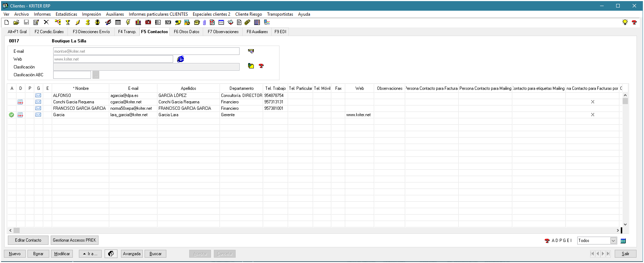Click the red camera toolbar icon

tap(148, 22)
